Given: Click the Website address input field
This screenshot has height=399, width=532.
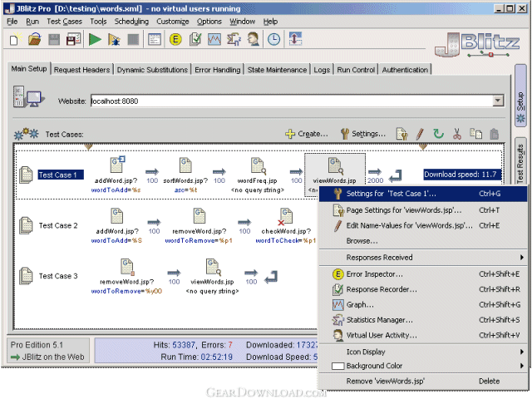Looking at the screenshot, I should click(292, 101).
